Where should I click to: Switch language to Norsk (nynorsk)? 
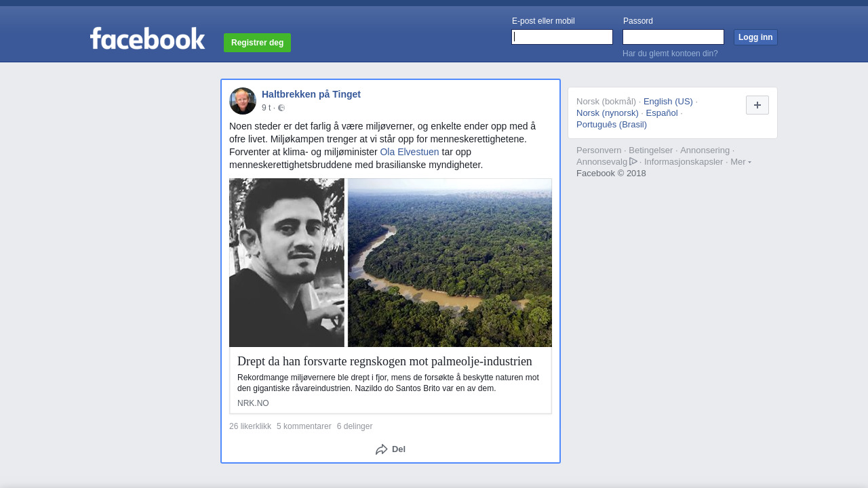(x=608, y=113)
